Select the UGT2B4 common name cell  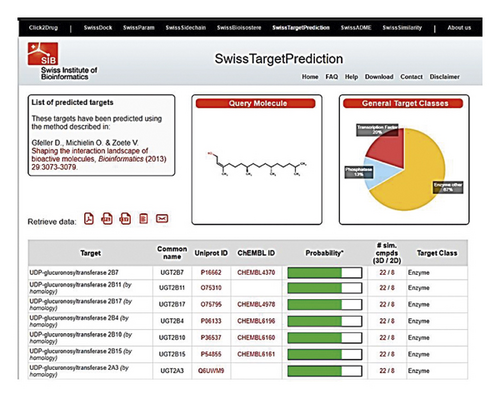click(x=172, y=321)
